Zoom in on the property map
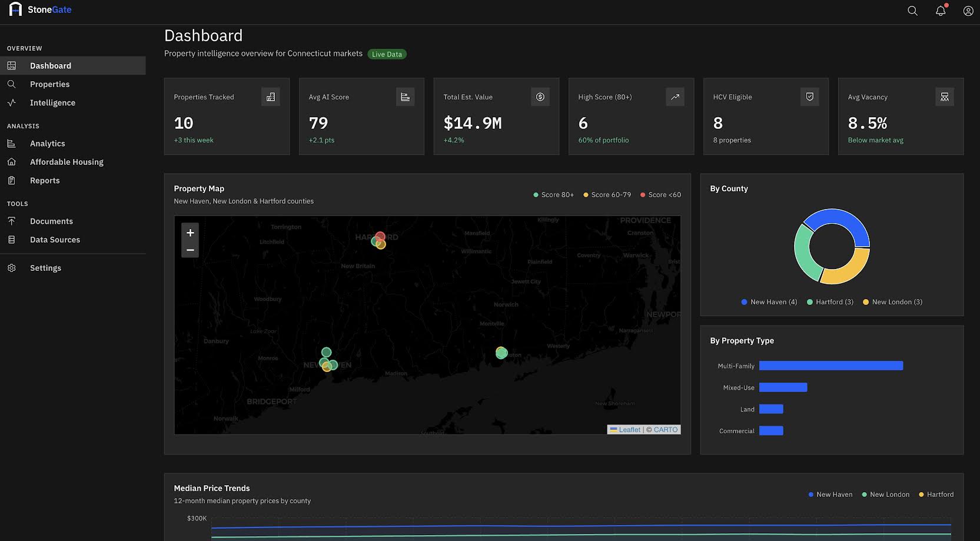980x541 pixels. 190,233
